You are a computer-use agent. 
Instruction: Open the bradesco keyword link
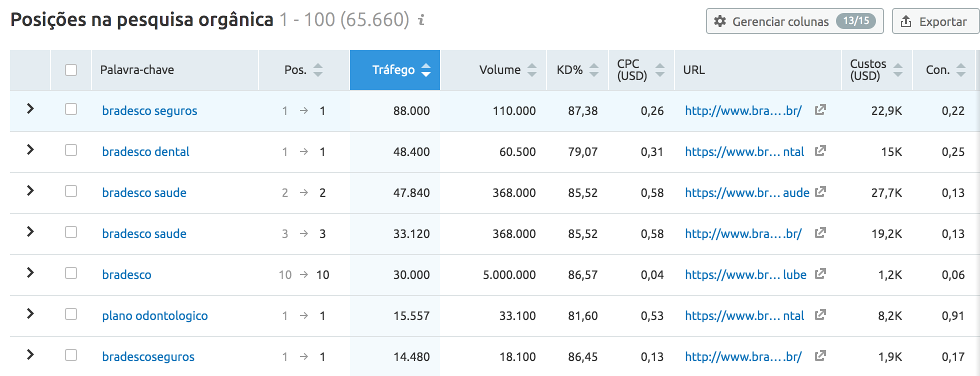pos(126,275)
